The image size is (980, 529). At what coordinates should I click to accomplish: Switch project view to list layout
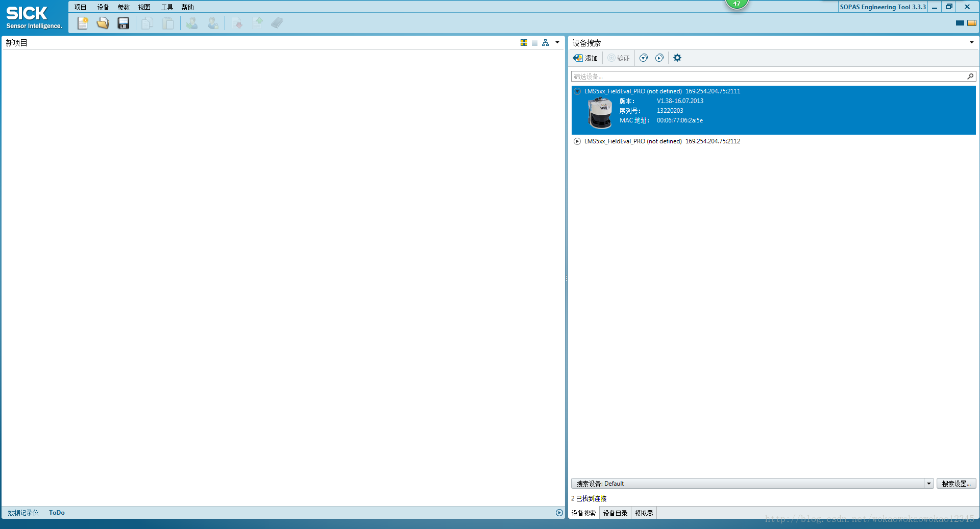534,43
